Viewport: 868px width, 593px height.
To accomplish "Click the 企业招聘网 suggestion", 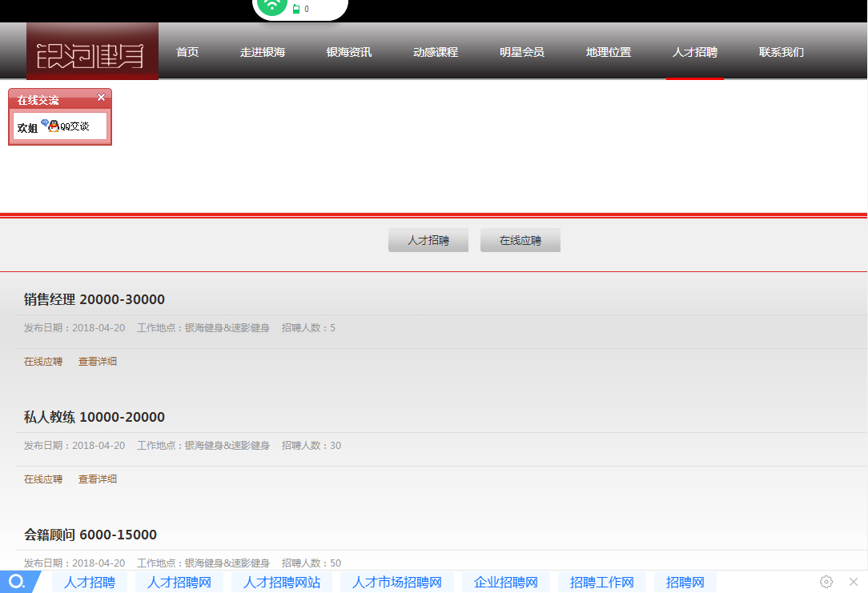I will [506, 582].
